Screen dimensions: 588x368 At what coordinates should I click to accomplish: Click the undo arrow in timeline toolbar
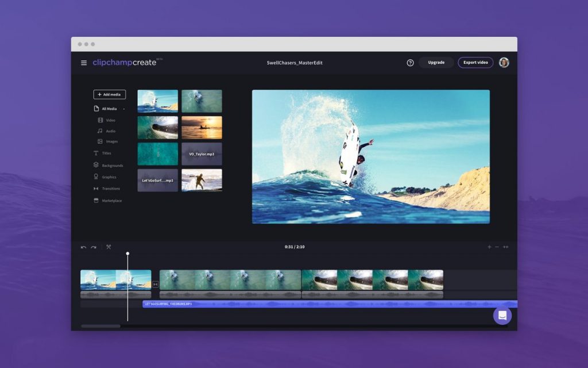pyautogui.click(x=83, y=247)
